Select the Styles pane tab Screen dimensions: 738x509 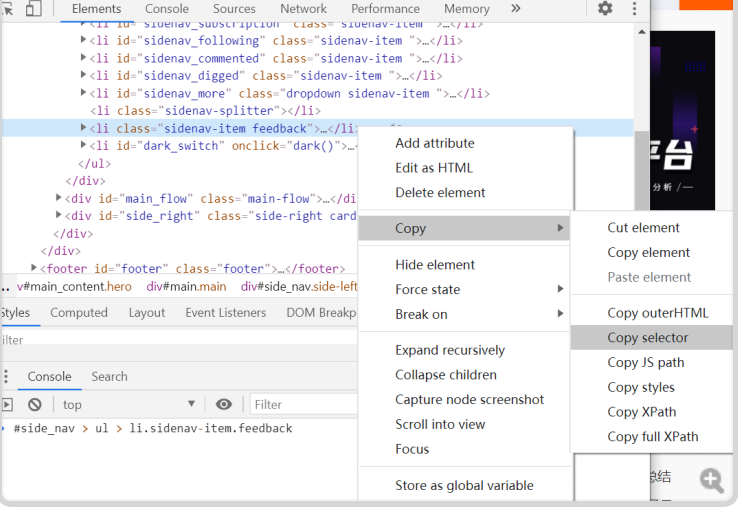coord(15,313)
